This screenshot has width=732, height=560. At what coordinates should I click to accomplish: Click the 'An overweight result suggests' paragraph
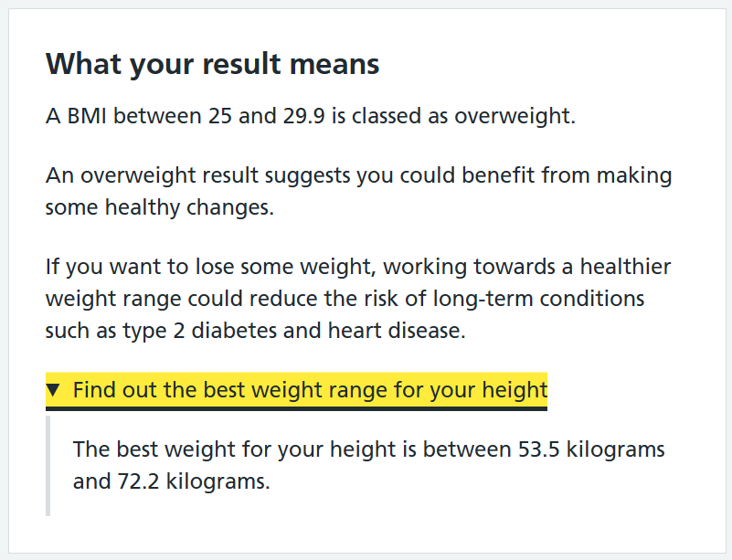click(358, 191)
